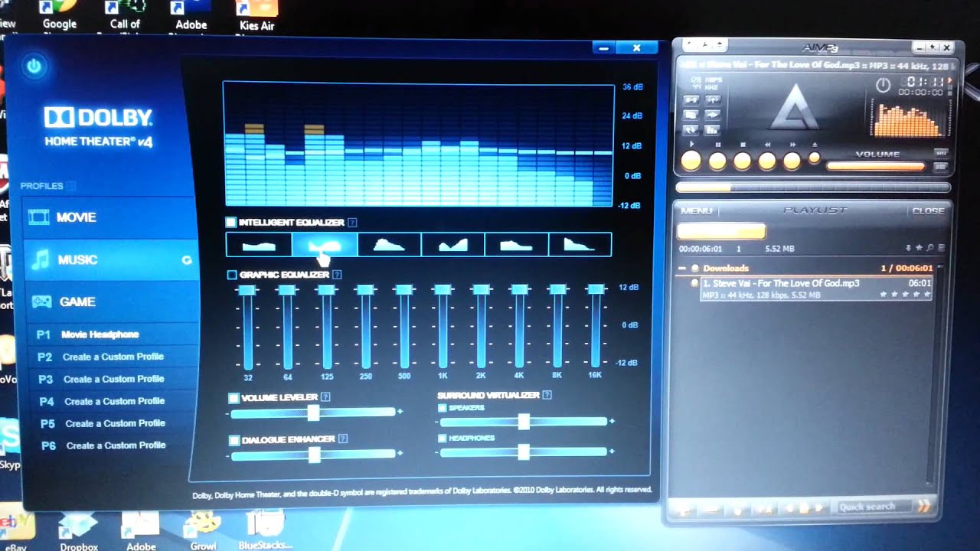Open the BlueStacks desktop icon
This screenshot has height=551, width=980.
[264, 530]
